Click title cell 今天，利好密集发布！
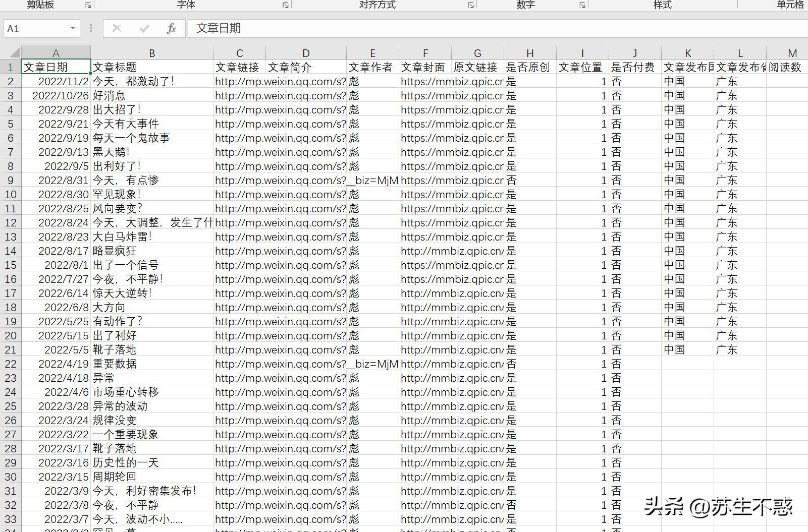The height and width of the screenshot is (532, 808). tap(152, 491)
